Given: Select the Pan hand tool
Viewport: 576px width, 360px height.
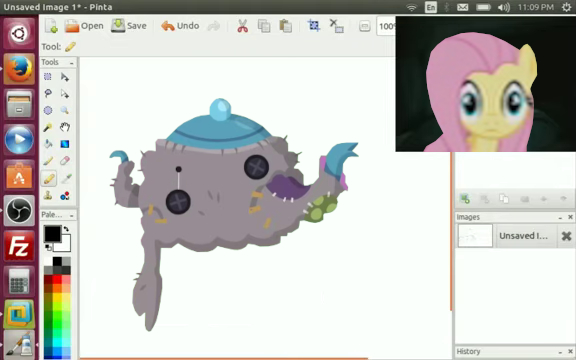Looking at the screenshot, I should 65,127.
